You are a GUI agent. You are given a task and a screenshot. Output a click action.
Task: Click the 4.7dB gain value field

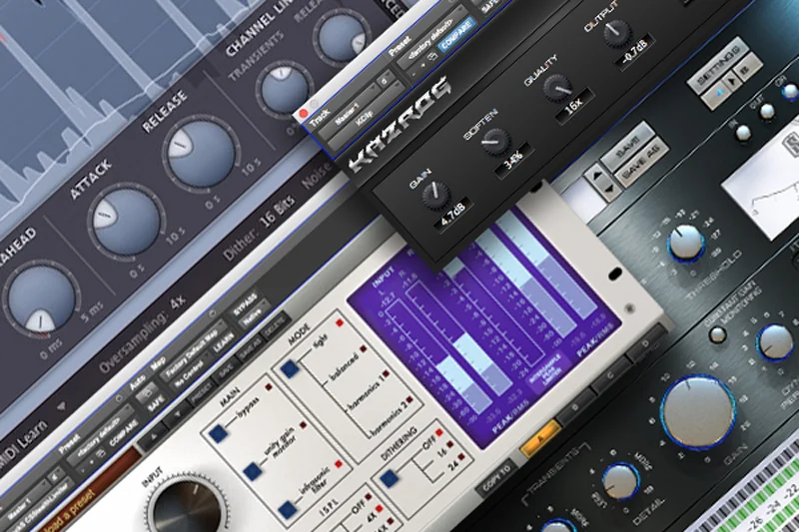click(x=452, y=216)
